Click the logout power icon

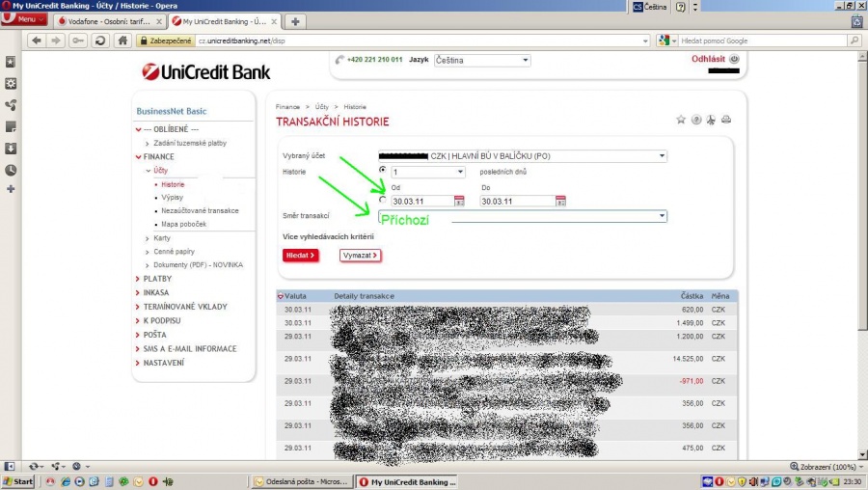tap(734, 59)
